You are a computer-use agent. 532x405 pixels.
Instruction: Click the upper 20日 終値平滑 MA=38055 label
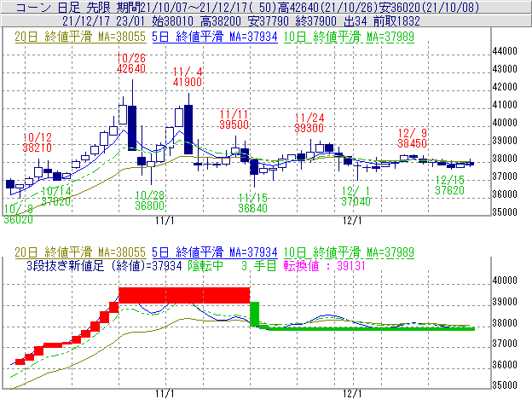(x=80, y=37)
